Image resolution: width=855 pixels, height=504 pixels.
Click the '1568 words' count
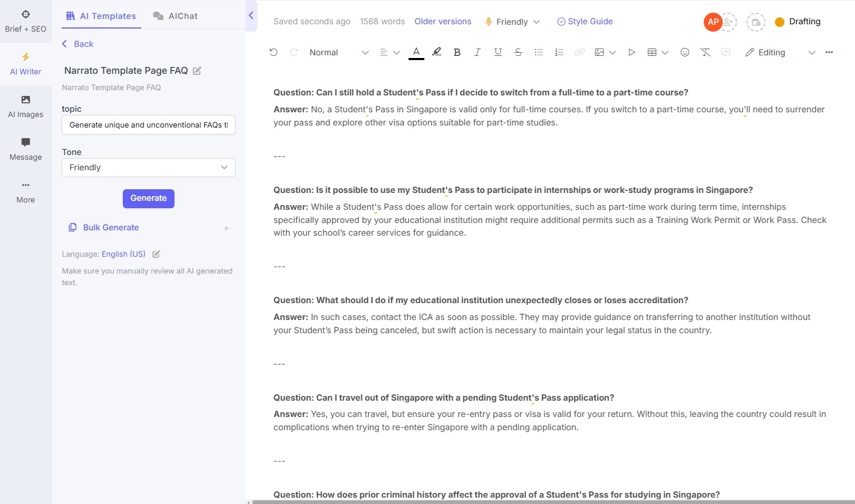pyautogui.click(x=382, y=21)
